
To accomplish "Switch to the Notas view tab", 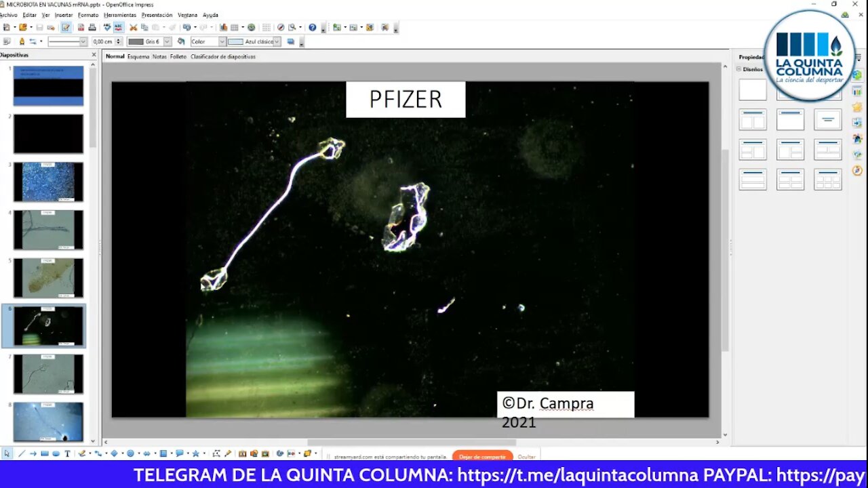I will [159, 57].
